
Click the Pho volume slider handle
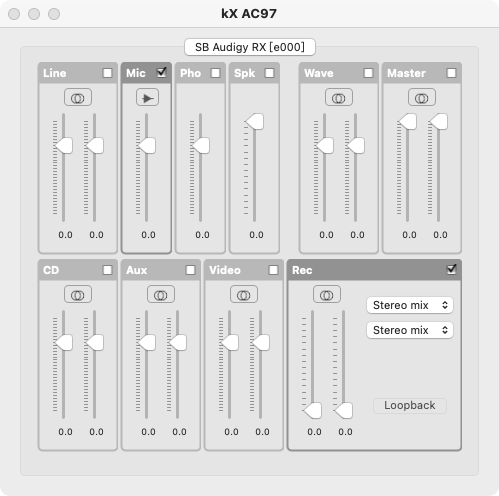pos(201,146)
